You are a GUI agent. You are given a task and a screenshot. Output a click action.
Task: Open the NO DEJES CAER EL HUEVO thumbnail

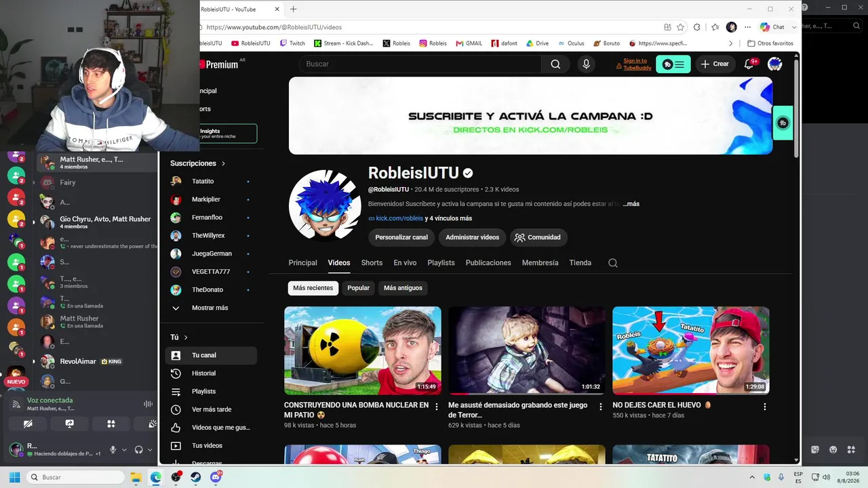pyautogui.click(x=691, y=350)
